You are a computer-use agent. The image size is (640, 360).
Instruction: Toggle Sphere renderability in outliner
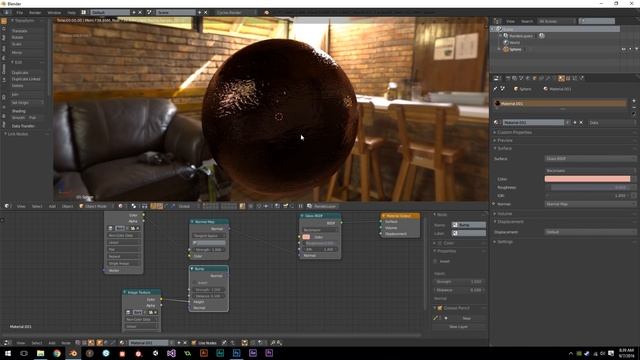(636, 49)
